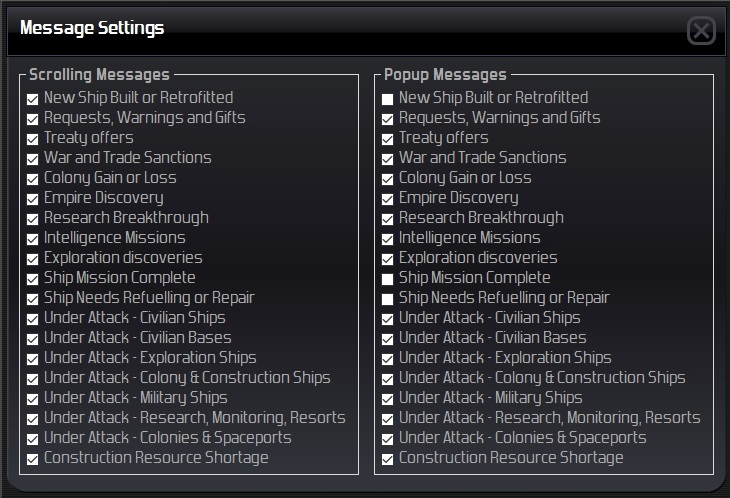Turn off scrolling Under Attack - Exploration Ships
The height and width of the screenshot is (498, 730).
[x=33, y=359]
